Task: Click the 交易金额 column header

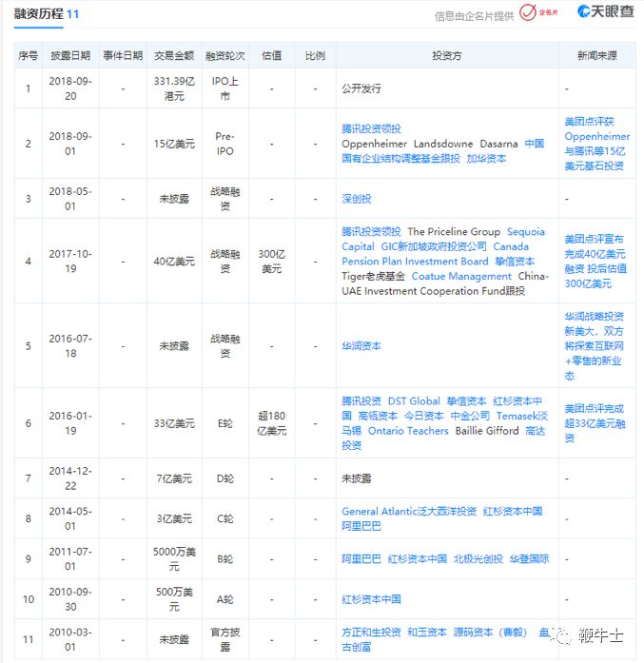Action: pyautogui.click(x=174, y=55)
